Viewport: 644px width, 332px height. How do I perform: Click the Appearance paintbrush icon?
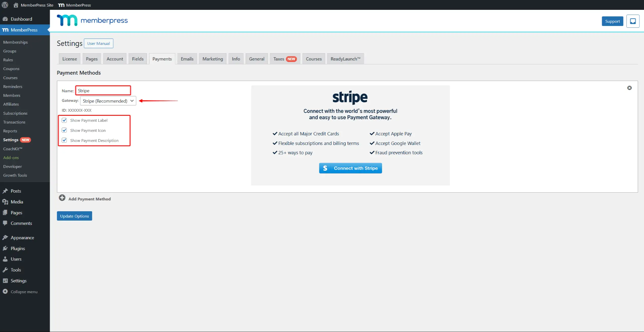click(5, 237)
